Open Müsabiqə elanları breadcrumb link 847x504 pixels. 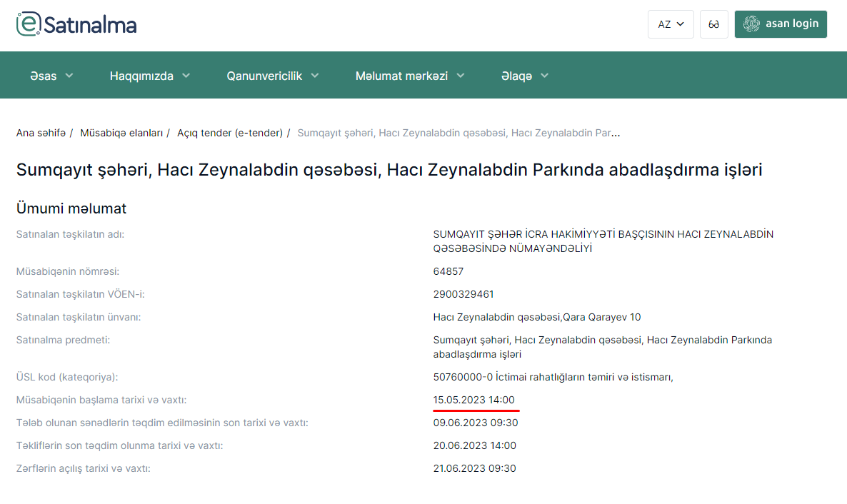[x=121, y=133]
